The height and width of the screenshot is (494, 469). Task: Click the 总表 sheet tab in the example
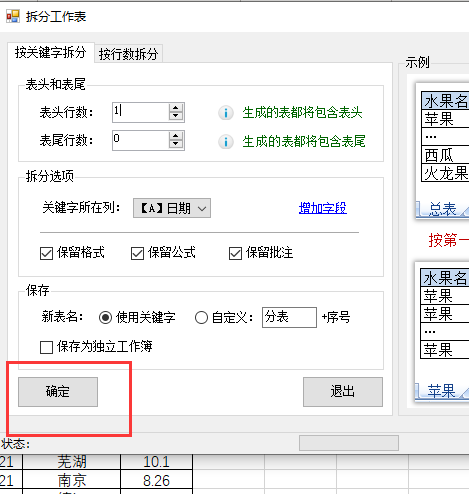pos(442,209)
